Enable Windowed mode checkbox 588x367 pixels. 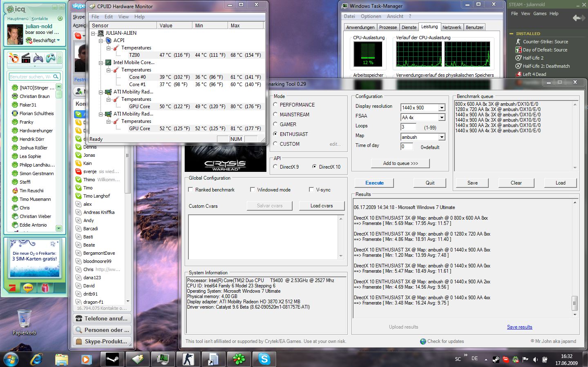253,190
